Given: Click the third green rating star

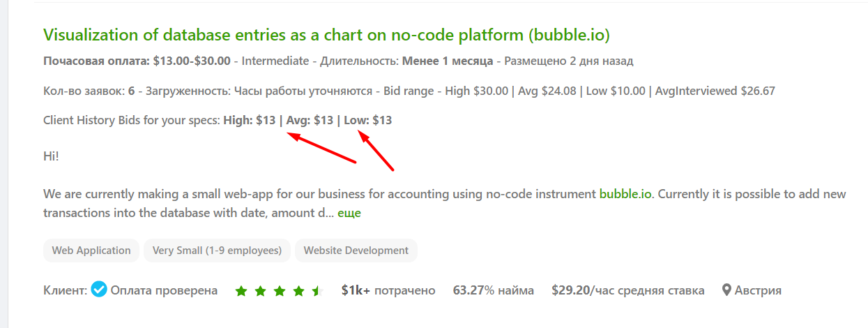Looking at the screenshot, I should point(280,291).
